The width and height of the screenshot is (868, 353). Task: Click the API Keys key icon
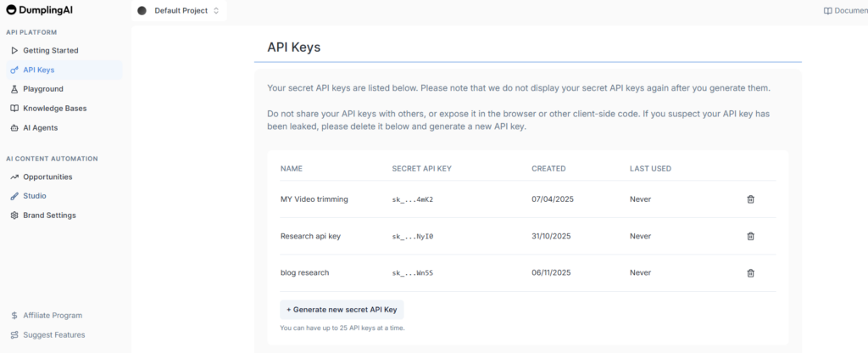14,70
